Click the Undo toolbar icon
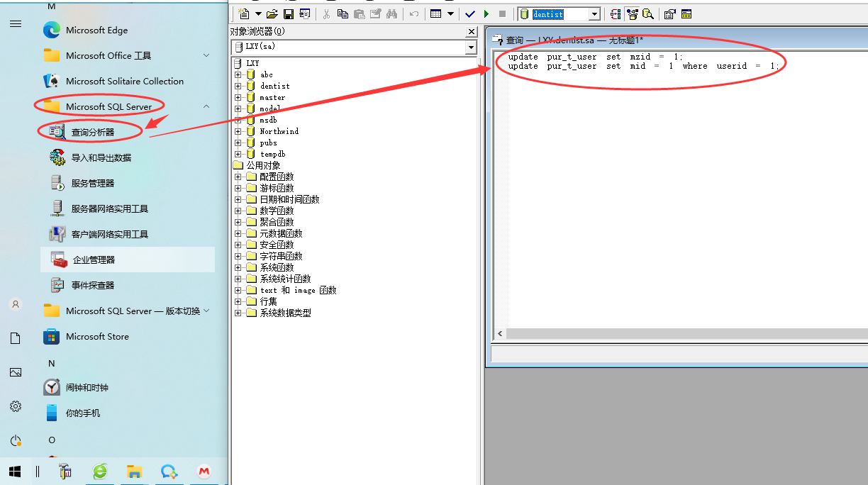The image size is (868, 485). coord(414,14)
